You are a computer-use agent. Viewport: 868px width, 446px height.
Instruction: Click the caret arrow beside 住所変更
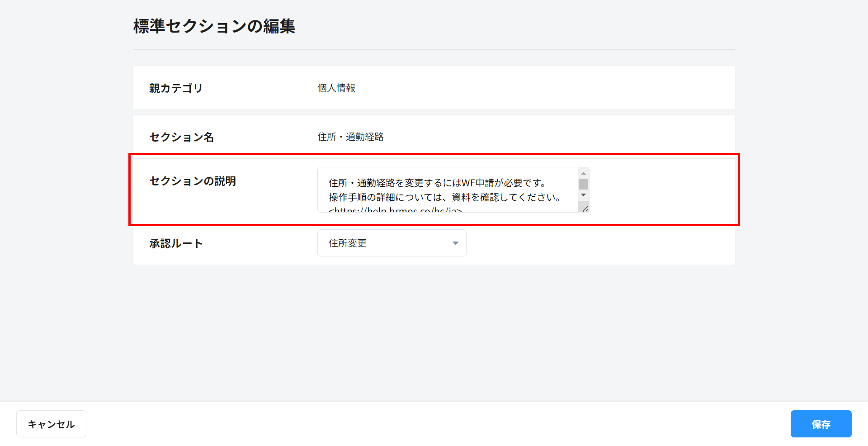(x=455, y=243)
